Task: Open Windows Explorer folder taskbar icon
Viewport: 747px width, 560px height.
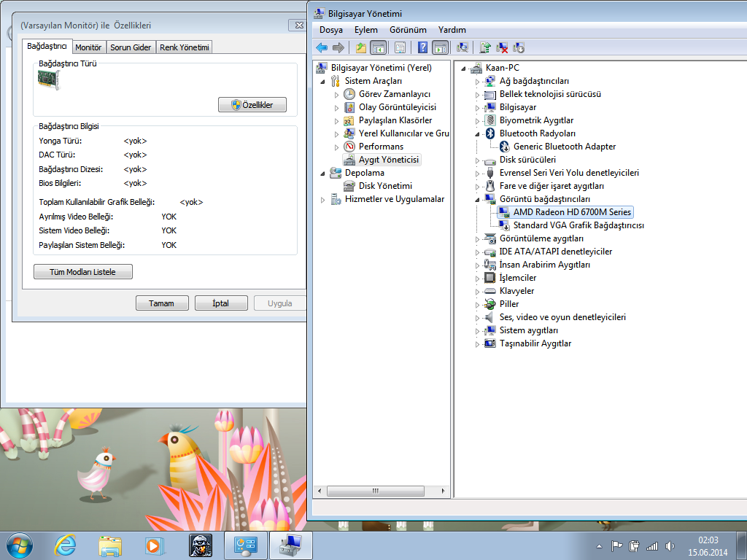Action: tap(110, 545)
